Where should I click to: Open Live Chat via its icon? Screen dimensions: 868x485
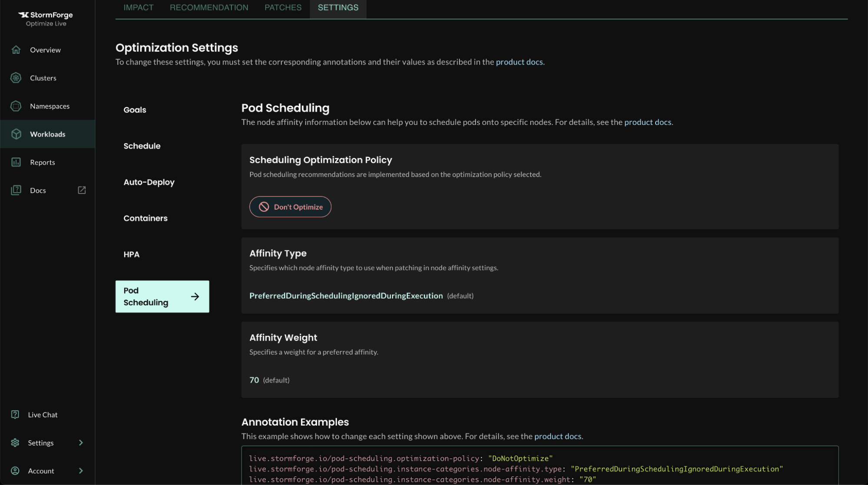coord(16,414)
